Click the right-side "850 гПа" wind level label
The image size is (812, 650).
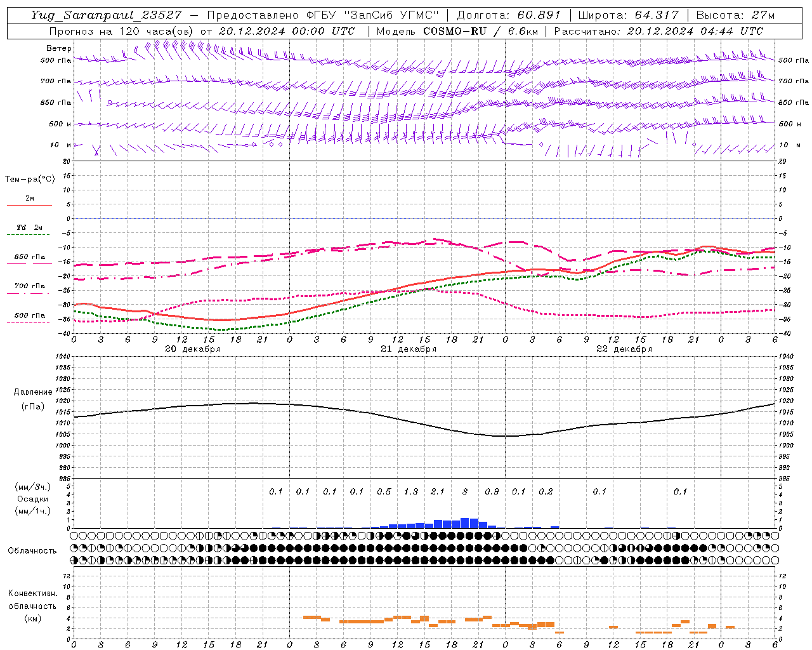pyautogui.click(x=794, y=102)
